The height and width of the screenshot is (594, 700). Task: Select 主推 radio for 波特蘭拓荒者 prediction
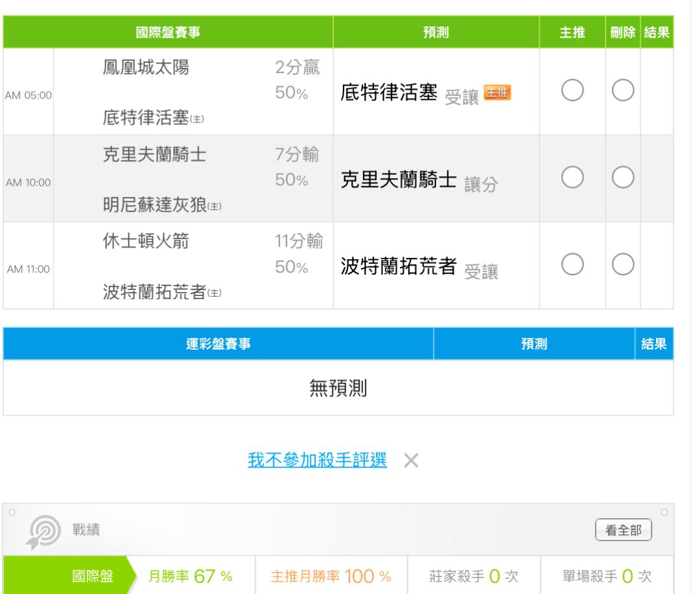[572, 265]
